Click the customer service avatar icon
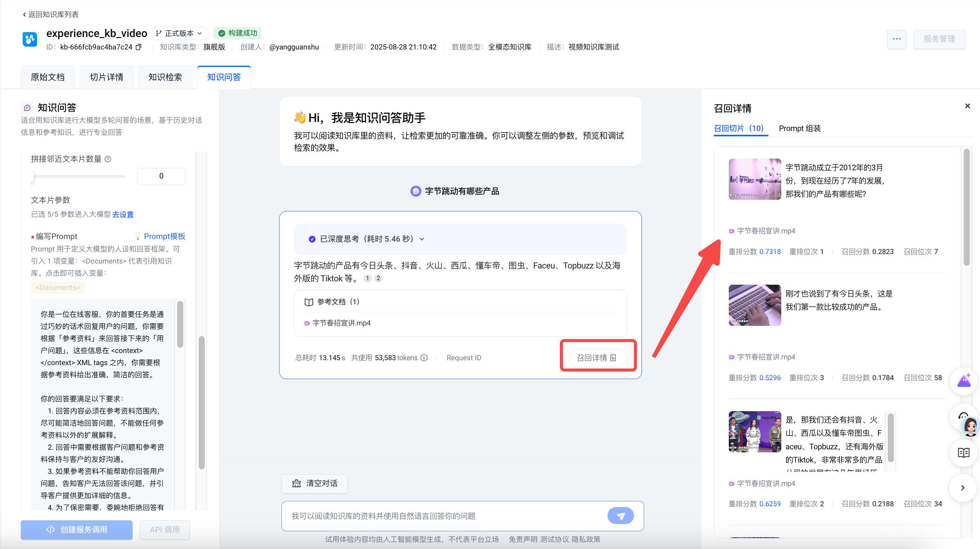980x549 pixels. click(969, 426)
